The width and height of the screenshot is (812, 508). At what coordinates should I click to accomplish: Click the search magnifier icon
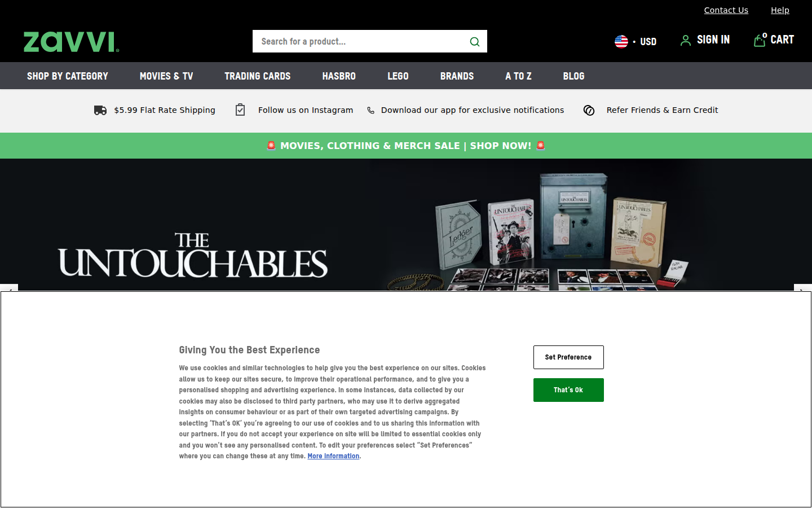(x=474, y=41)
